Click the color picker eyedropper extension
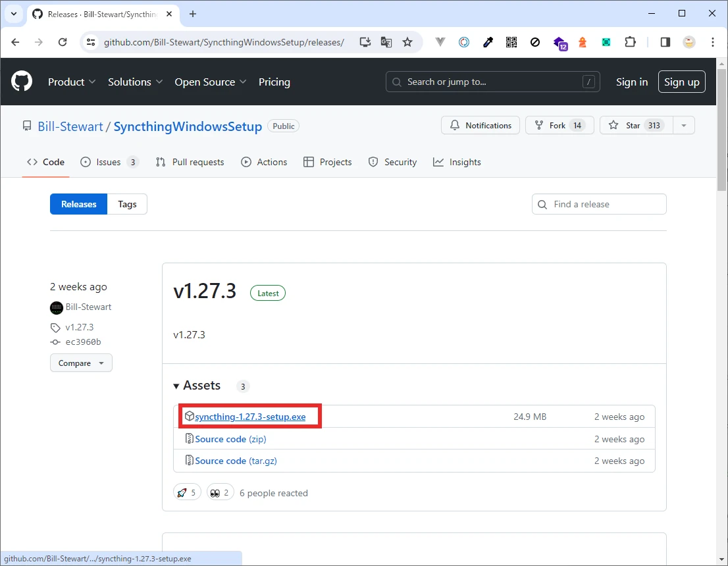The width and height of the screenshot is (728, 566). coord(488,42)
